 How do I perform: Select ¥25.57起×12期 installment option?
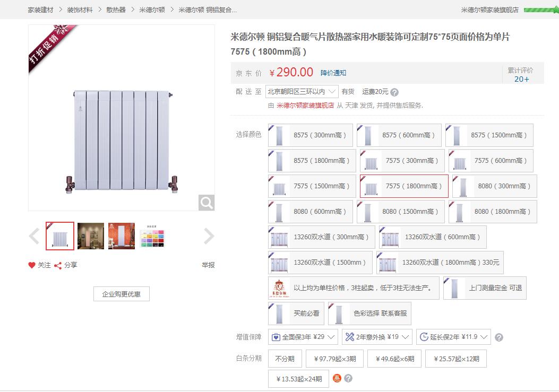456,359
